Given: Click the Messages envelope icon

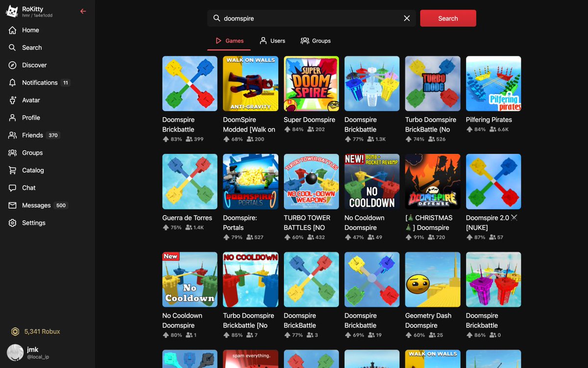Looking at the screenshot, I should click(x=13, y=205).
